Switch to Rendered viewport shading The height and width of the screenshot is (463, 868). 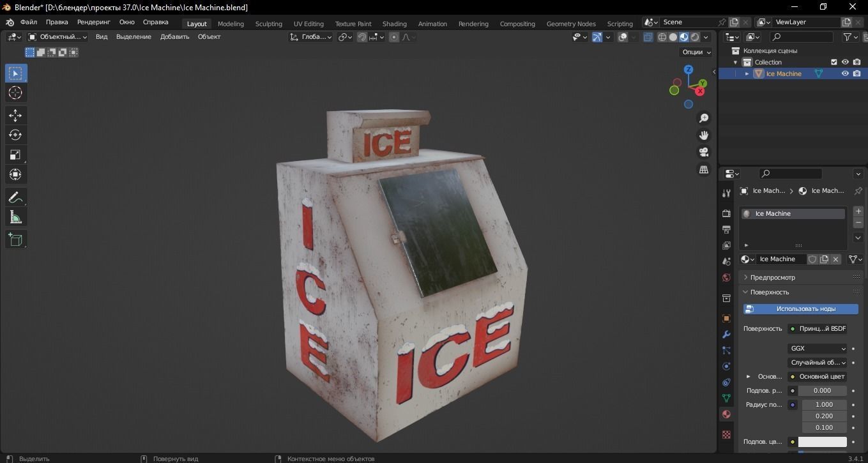click(695, 37)
